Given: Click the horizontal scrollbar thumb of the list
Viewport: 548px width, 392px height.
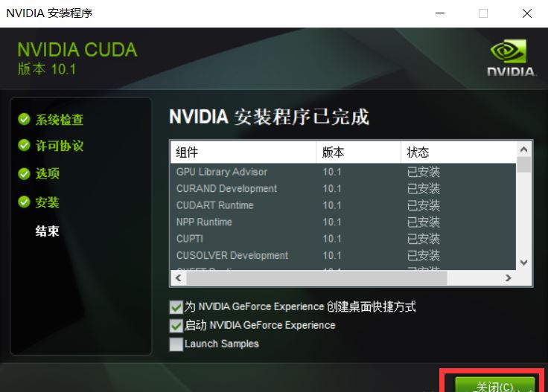Looking at the screenshot, I should [x=316, y=278].
